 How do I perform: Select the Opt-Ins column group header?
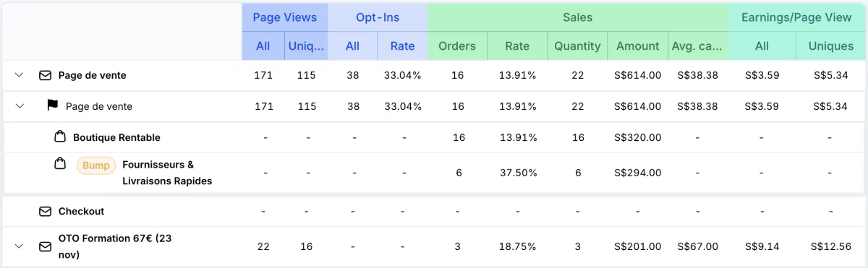(378, 17)
